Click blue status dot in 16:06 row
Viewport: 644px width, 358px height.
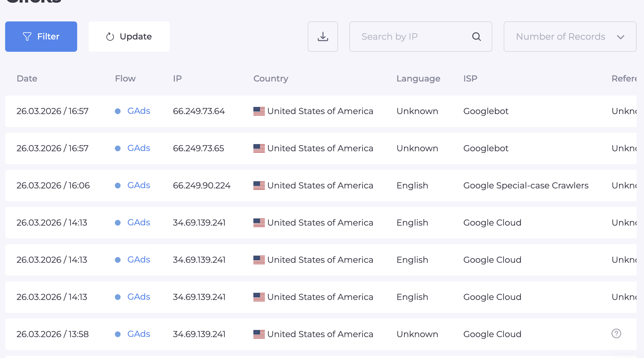pyautogui.click(x=118, y=186)
